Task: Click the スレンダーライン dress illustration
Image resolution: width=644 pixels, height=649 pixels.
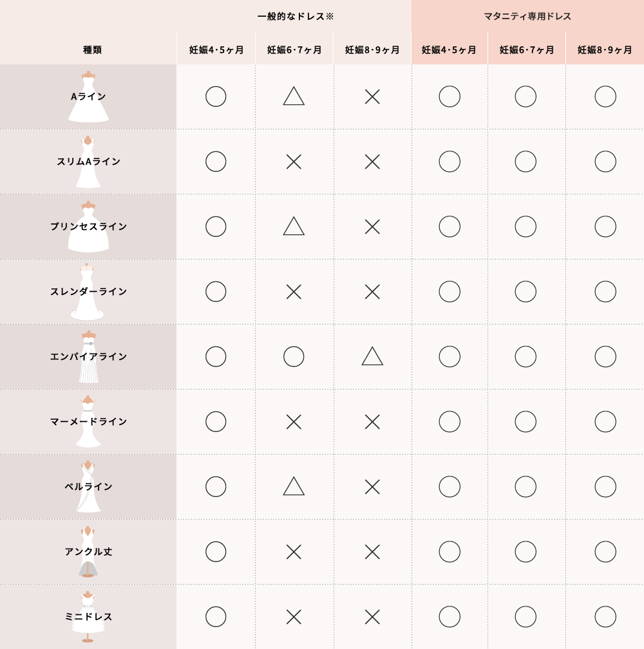Action: click(x=87, y=292)
